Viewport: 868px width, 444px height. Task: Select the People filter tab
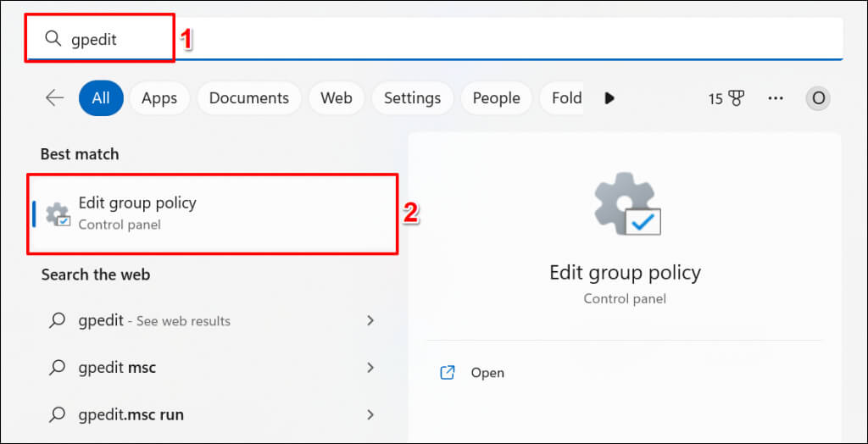click(x=496, y=98)
